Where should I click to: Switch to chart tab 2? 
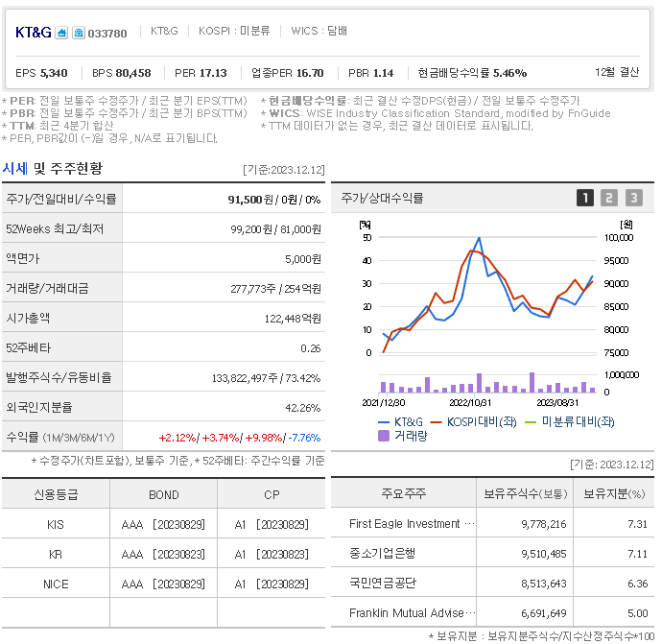609,198
